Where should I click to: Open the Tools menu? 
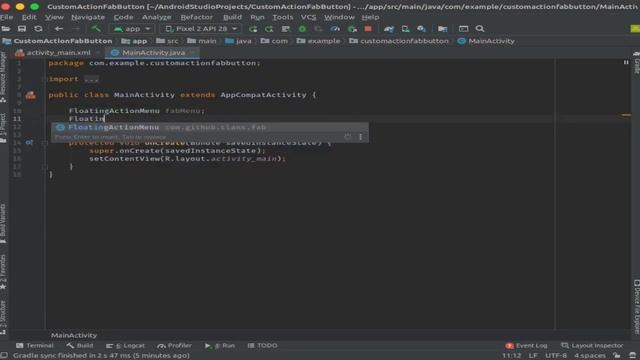point(283,17)
